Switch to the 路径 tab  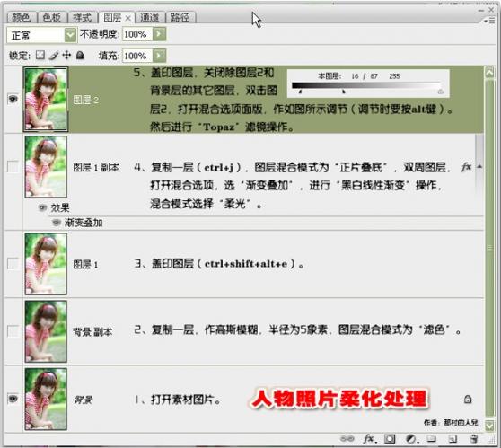(x=180, y=17)
